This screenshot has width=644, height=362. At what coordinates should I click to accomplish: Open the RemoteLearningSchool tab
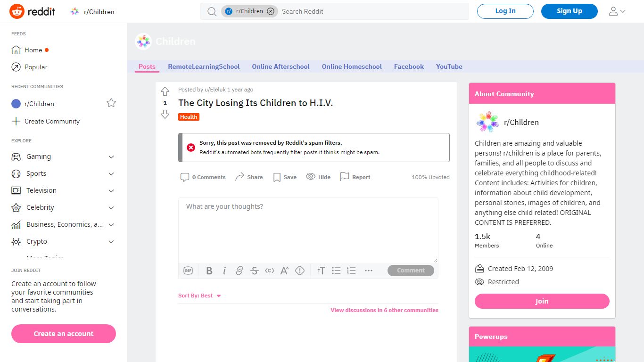pyautogui.click(x=204, y=66)
